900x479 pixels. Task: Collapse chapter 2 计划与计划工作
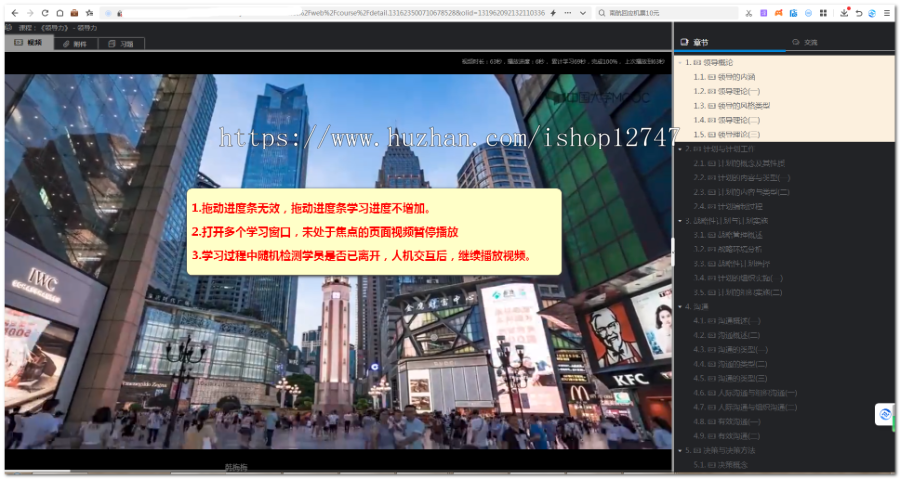(680, 149)
